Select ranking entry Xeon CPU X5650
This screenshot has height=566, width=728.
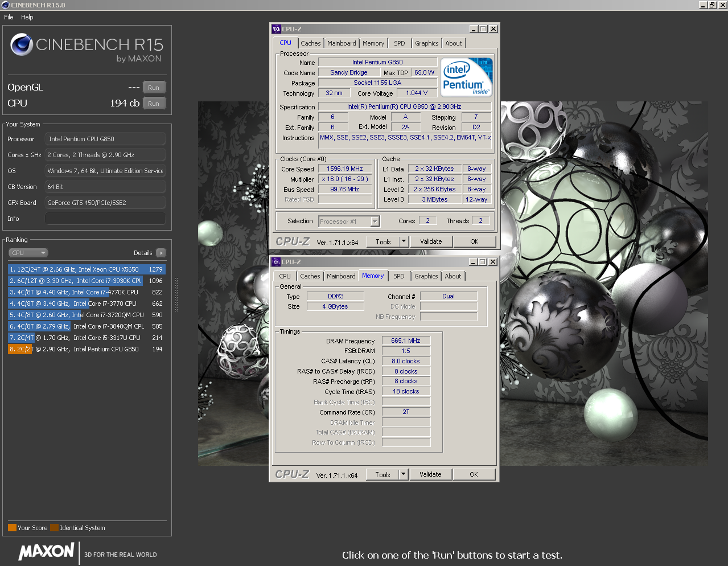tap(87, 269)
